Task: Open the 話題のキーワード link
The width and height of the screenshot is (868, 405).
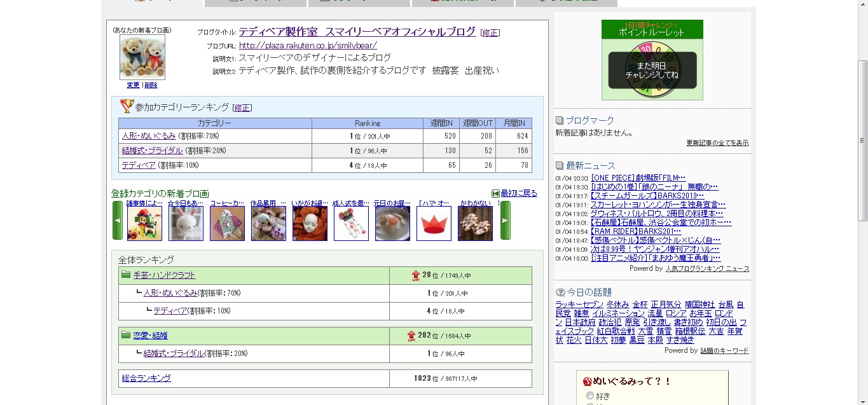Action: point(724,350)
